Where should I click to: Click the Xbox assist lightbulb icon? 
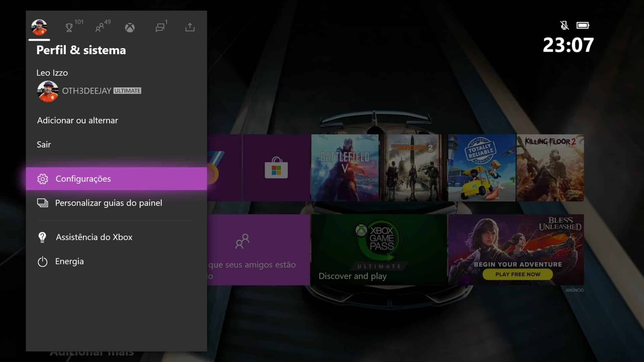pyautogui.click(x=42, y=238)
